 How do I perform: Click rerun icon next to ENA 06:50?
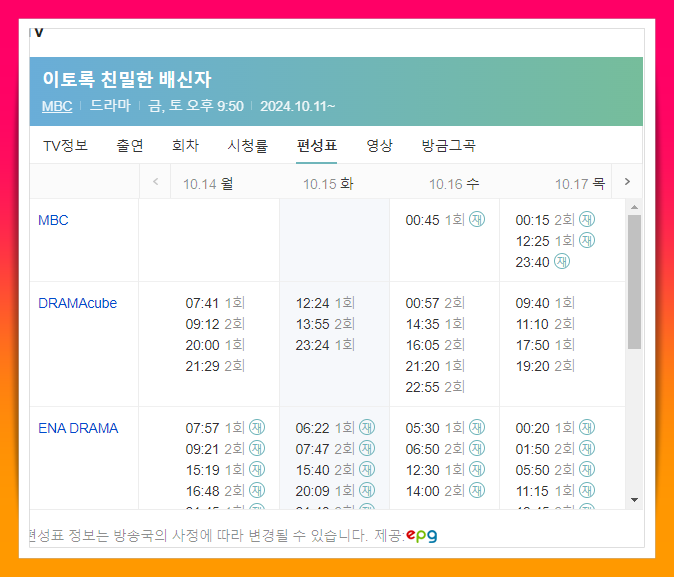tap(477, 448)
